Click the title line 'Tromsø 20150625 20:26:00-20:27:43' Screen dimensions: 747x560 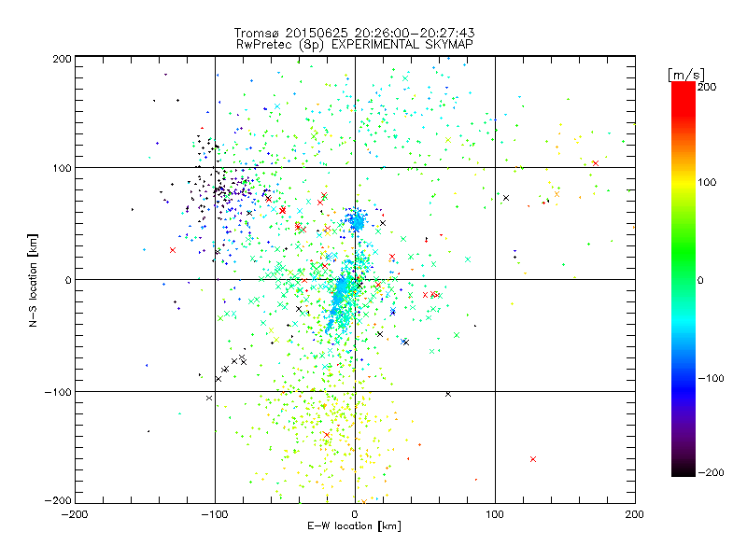point(354,33)
